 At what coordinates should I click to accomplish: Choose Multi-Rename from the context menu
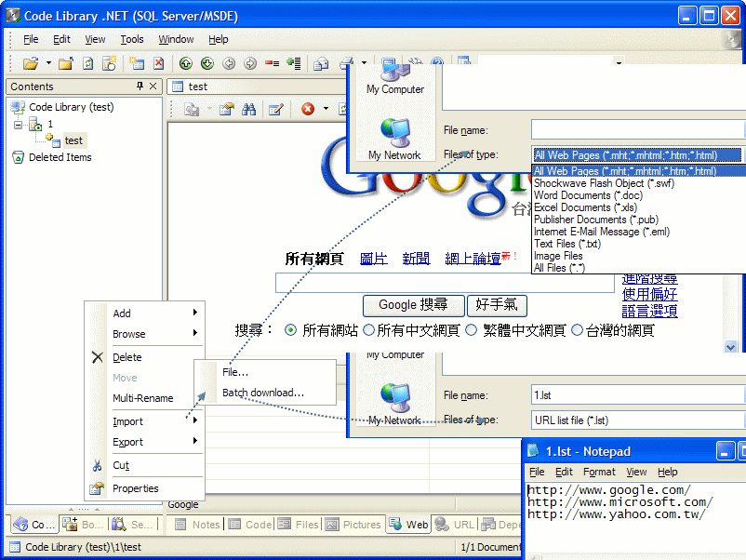point(142,398)
